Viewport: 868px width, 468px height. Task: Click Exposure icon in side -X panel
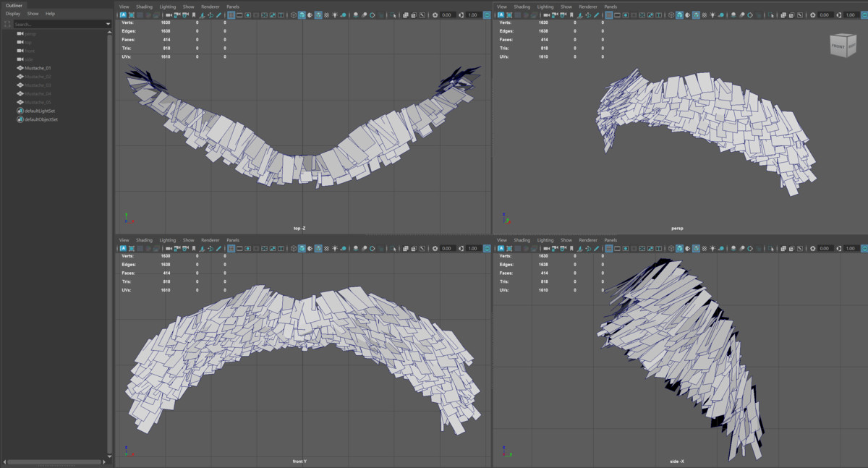click(812, 248)
